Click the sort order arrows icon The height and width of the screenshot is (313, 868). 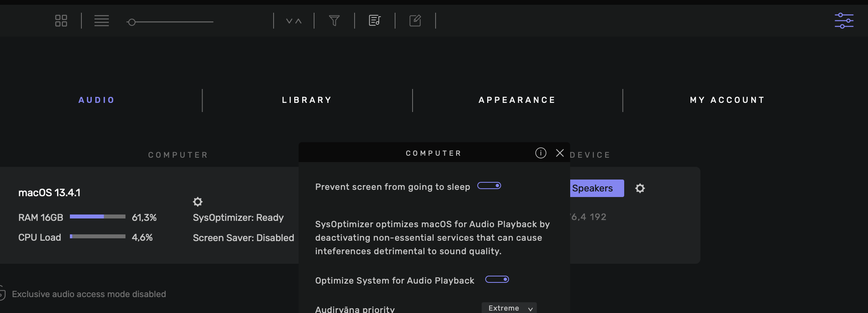[x=294, y=21]
